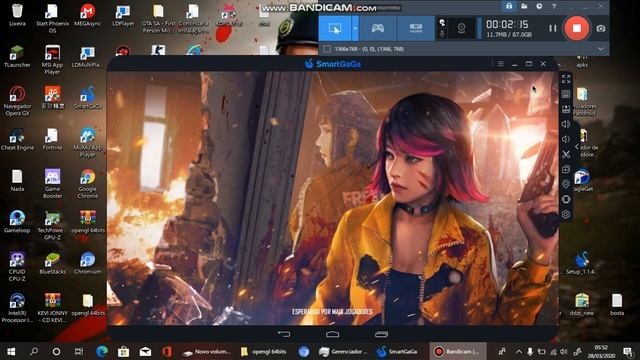Viewport: 640px width, 360px height.
Task: Select Bandicam screen recording mode
Action: point(335,28)
